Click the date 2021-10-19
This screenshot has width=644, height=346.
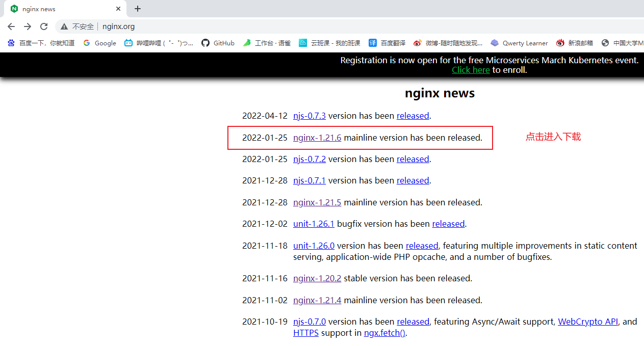(265, 322)
